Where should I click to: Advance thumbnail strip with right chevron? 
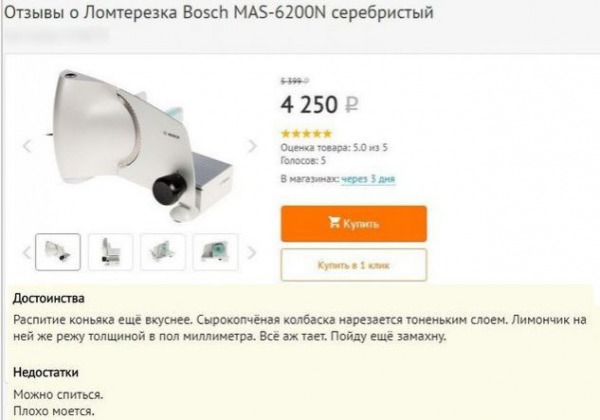[x=251, y=252]
